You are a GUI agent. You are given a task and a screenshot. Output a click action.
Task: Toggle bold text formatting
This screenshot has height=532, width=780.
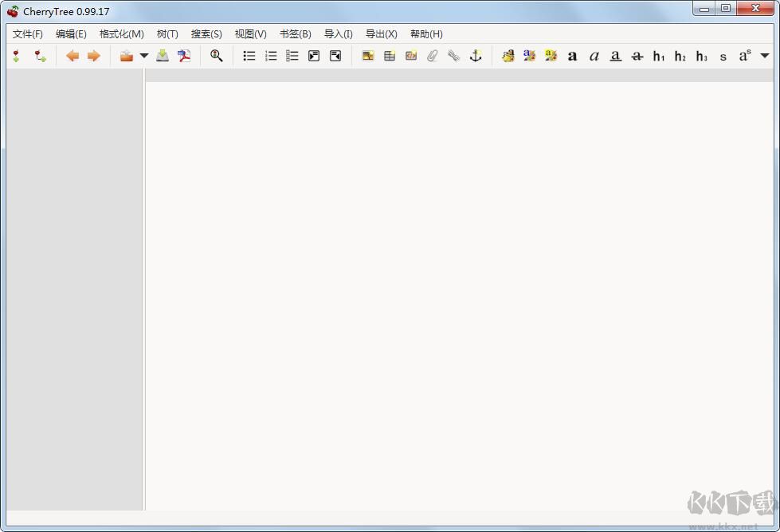point(572,56)
